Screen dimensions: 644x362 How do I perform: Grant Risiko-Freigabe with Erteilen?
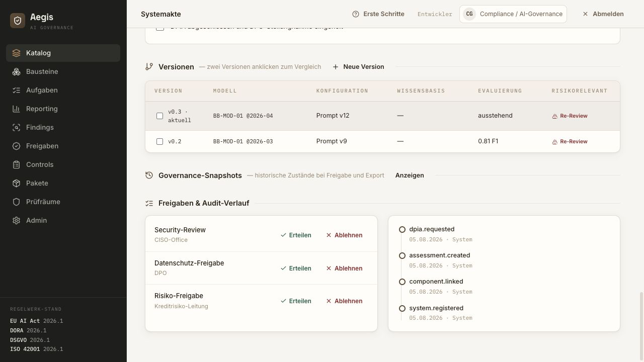(296, 301)
